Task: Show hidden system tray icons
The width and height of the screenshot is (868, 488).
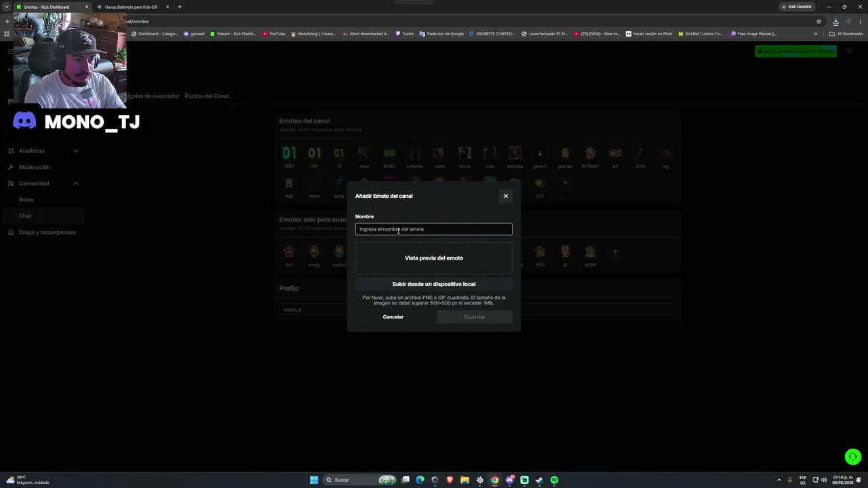Action: [x=779, y=480]
